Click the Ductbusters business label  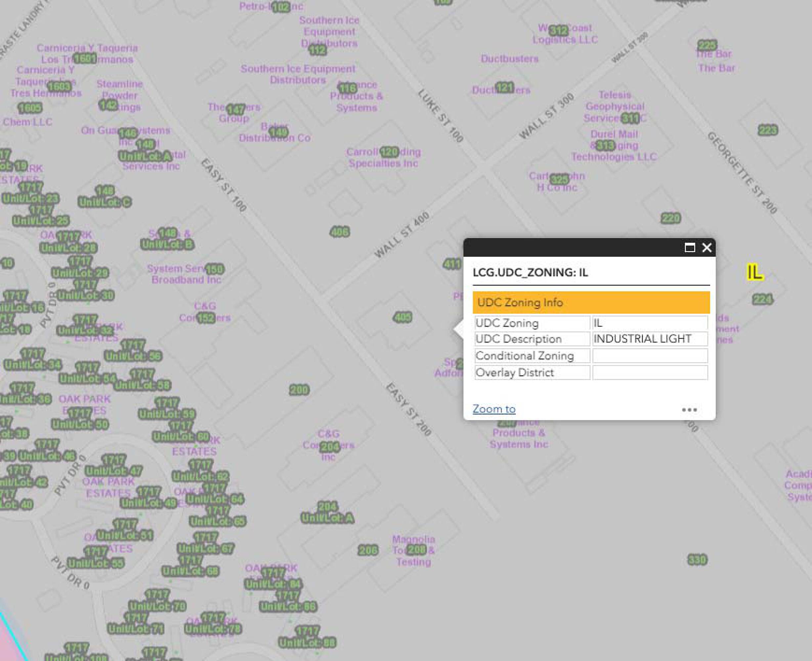click(x=509, y=58)
